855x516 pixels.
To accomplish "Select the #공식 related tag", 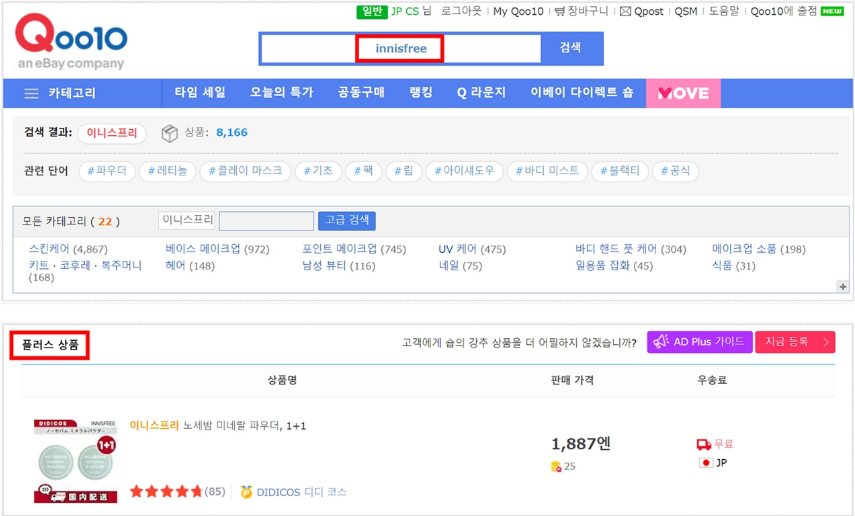I will coord(676,171).
